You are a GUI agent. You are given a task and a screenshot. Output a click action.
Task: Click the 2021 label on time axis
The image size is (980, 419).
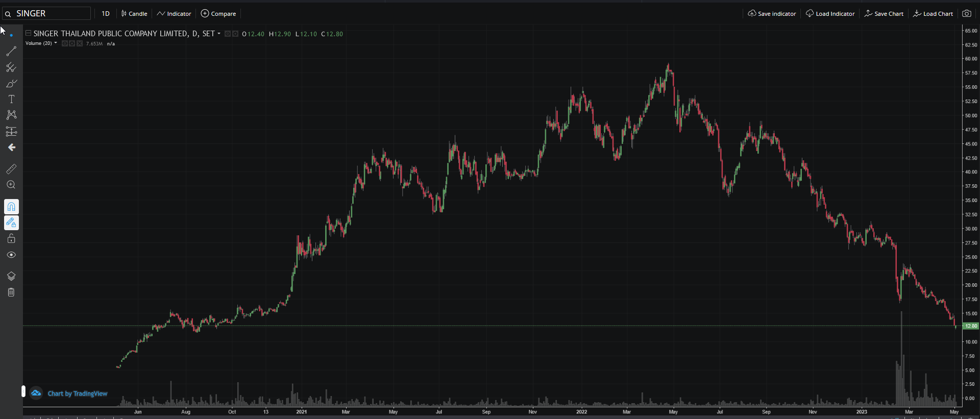pos(302,412)
